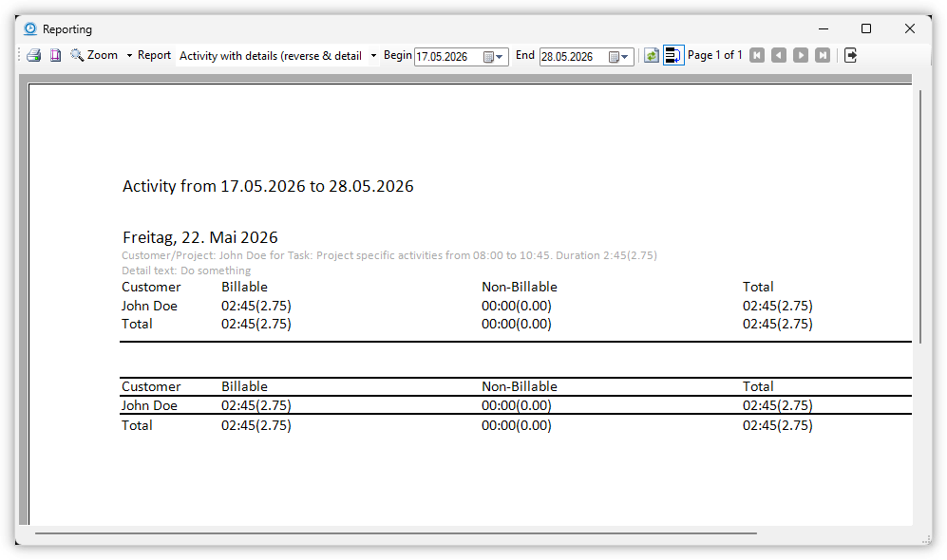
Task: Expand the Zoom dropdown arrow
Action: point(129,55)
